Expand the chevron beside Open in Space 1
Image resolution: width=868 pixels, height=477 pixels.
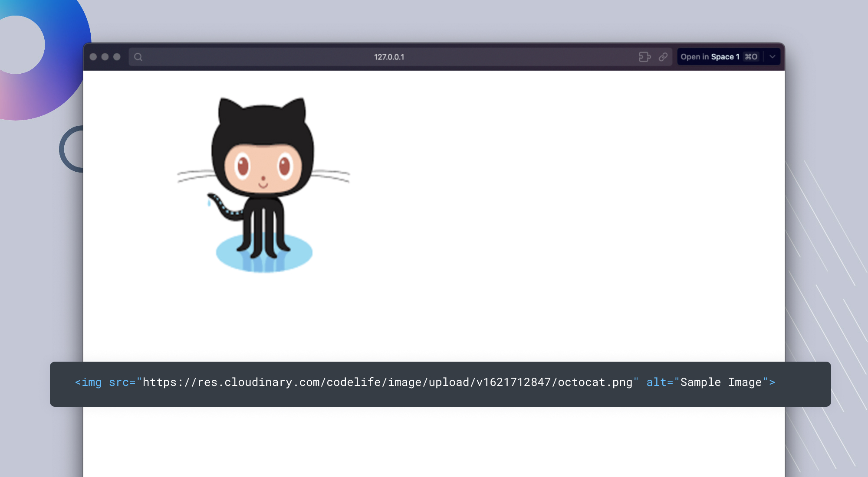click(x=773, y=57)
